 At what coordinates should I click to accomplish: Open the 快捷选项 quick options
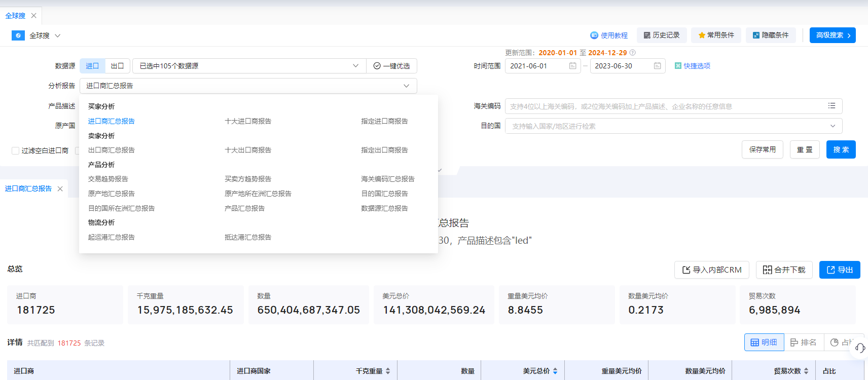(x=693, y=66)
